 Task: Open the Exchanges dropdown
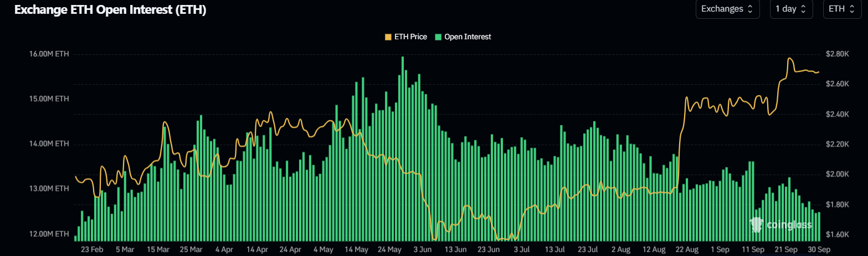[x=727, y=9]
